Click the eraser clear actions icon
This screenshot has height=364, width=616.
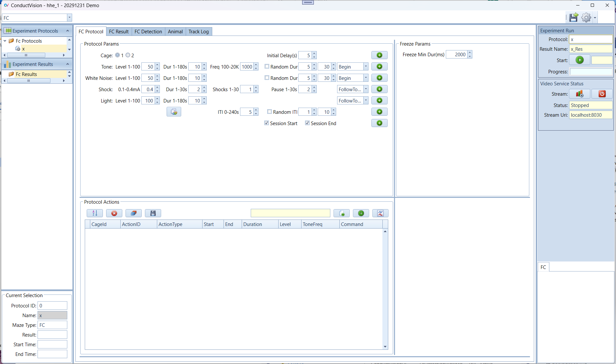[134, 213]
